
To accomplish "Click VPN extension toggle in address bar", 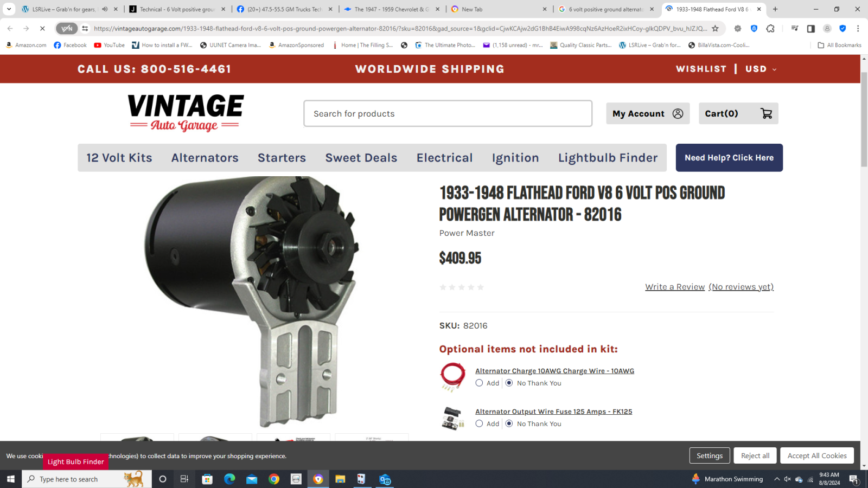I will 67,28.
